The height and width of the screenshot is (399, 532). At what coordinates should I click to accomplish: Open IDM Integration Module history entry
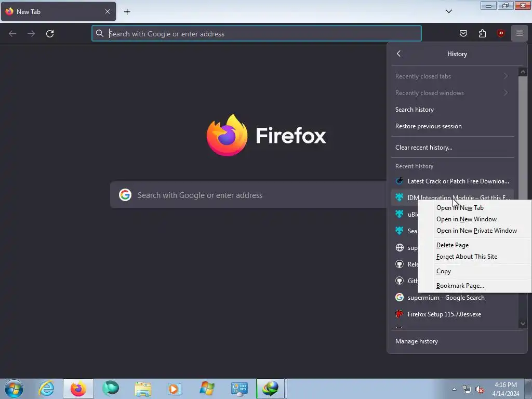pyautogui.click(x=453, y=197)
